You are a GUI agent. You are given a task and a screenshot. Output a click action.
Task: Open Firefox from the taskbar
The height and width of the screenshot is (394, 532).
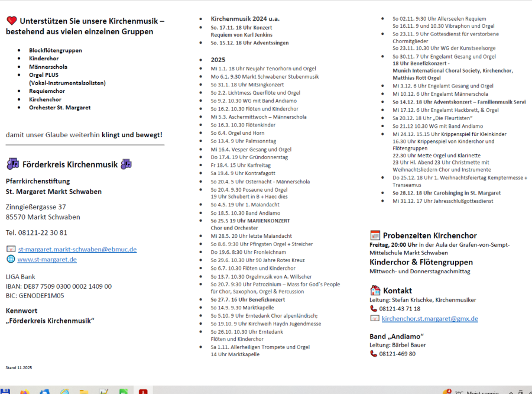click(x=24, y=392)
